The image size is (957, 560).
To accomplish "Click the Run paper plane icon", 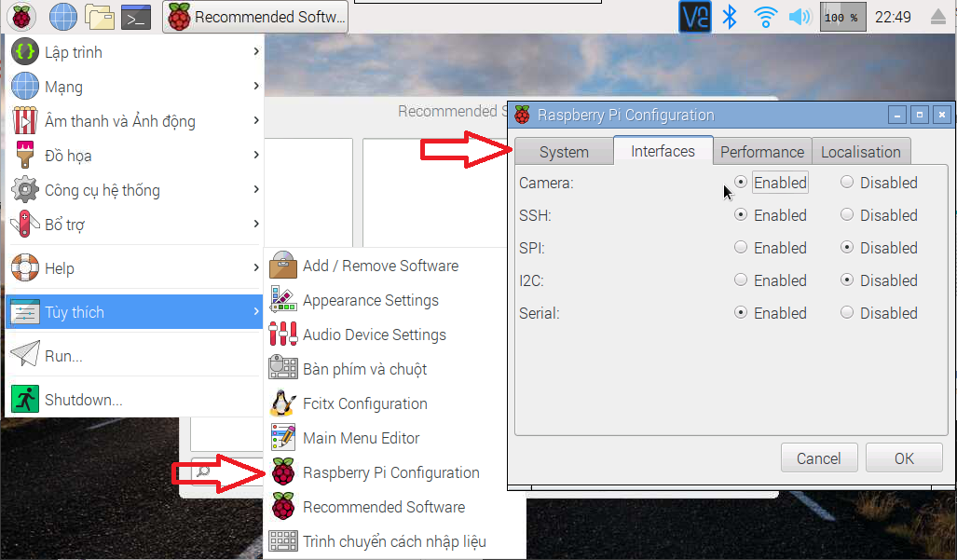I will pos(25,354).
